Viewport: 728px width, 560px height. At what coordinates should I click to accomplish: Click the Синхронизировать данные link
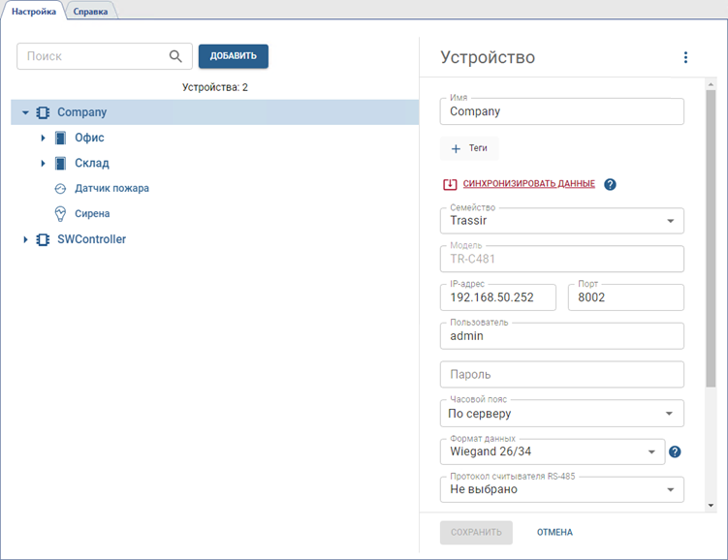[x=528, y=184]
